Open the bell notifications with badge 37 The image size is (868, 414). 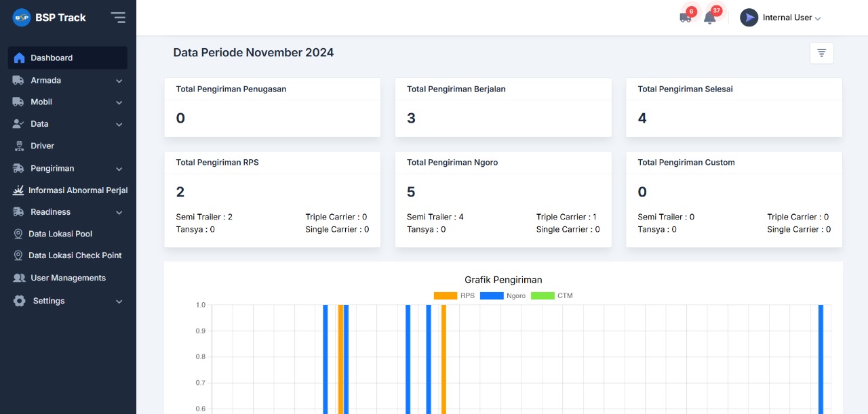tap(710, 18)
